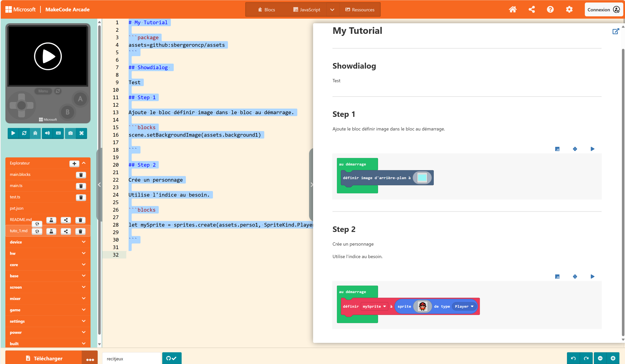The width and height of the screenshot is (625, 364).
Task: Click the recitjeux project name field
Action: tap(131, 359)
